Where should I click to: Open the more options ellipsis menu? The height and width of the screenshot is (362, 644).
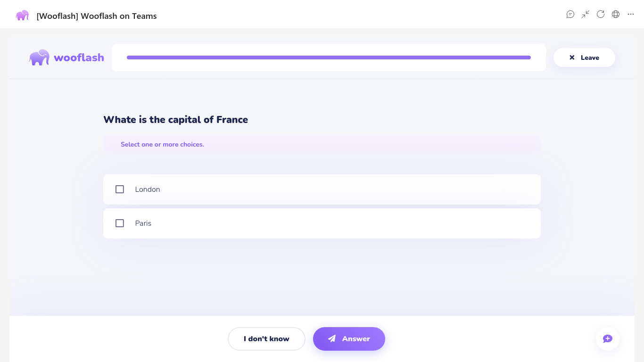click(631, 14)
